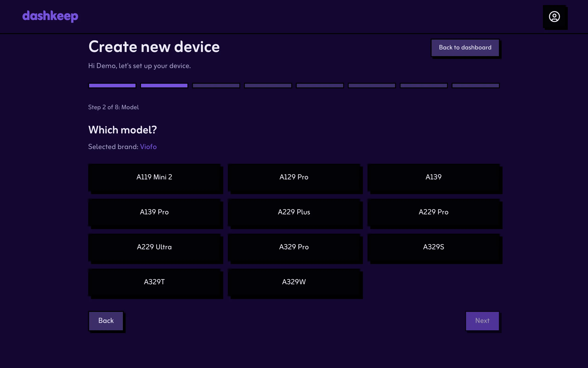The height and width of the screenshot is (368, 588).
Task: Select the A139 Pro model
Action: [x=154, y=213]
